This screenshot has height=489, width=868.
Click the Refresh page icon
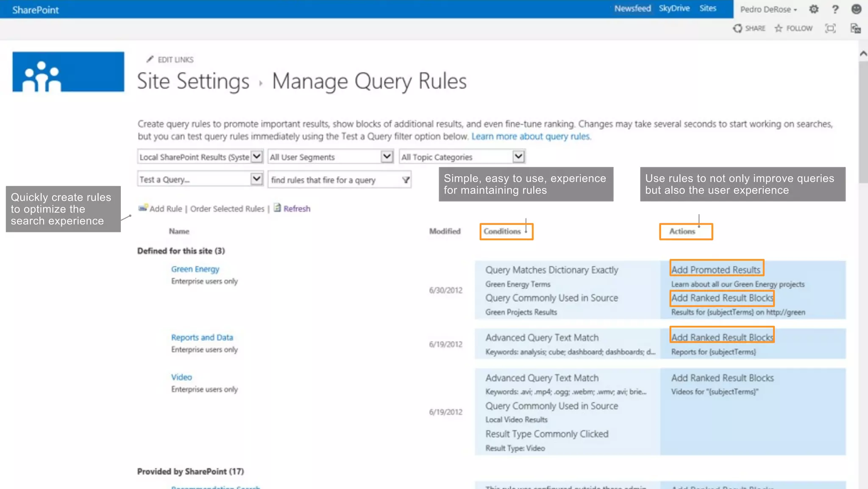(x=277, y=207)
